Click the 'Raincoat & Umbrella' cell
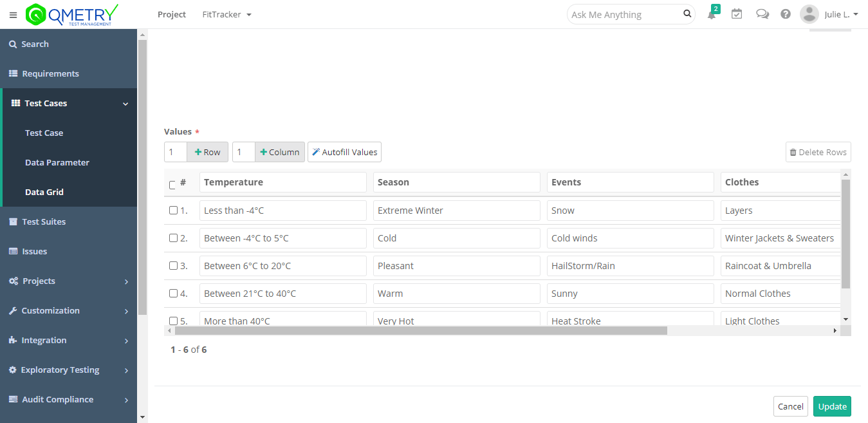The width and height of the screenshot is (868, 423). pos(780,266)
